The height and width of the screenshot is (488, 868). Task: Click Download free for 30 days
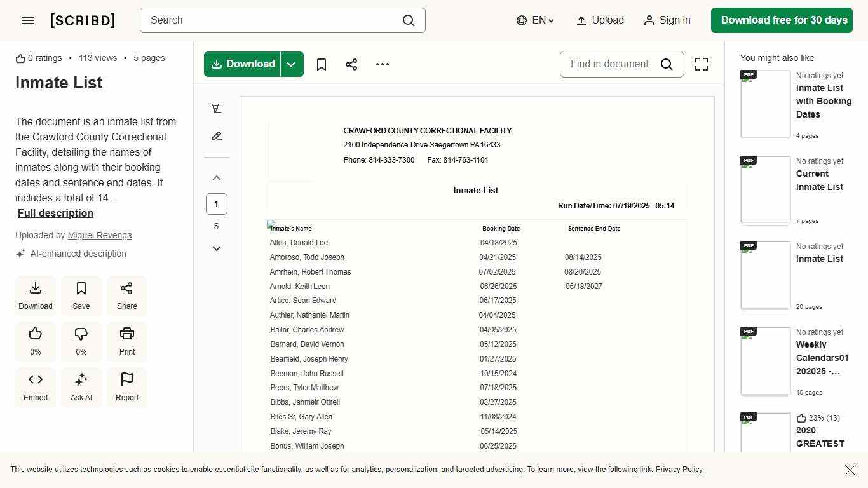coord(782,20)
